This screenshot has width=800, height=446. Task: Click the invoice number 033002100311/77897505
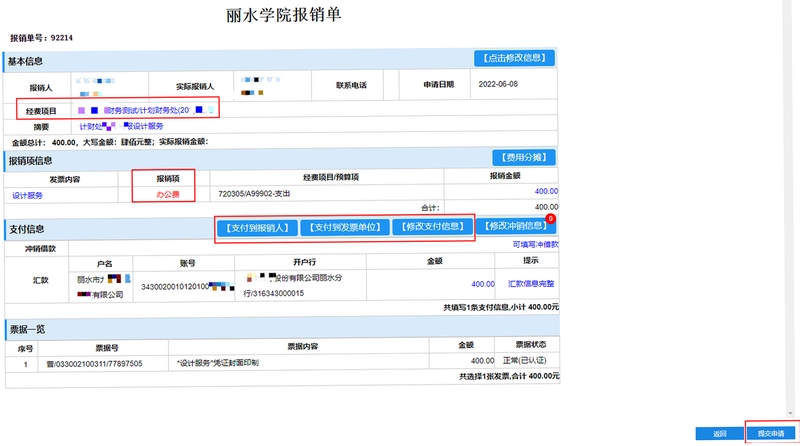click(x=94, y=364)
